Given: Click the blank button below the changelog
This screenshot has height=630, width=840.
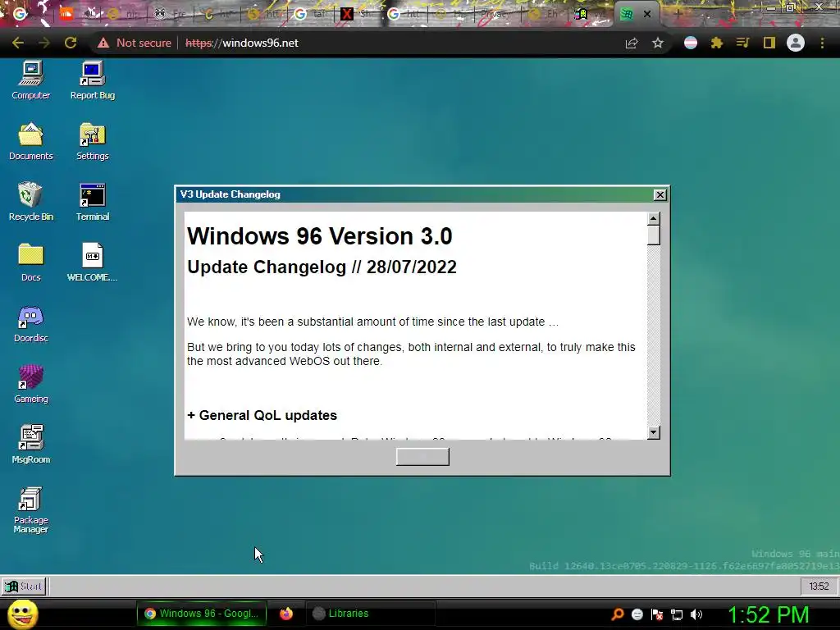Looking at the screenshot, I should pyautogui.click(x=422, y=457).
